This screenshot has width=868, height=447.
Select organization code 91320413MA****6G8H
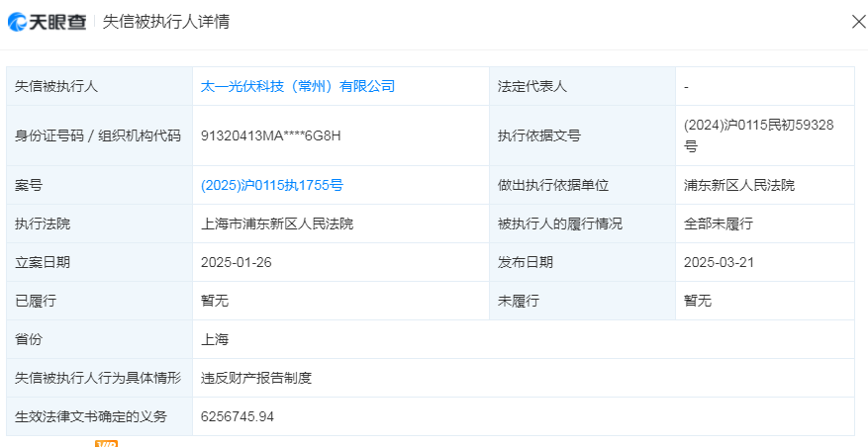pyautogui.click(x=270, y=135)
